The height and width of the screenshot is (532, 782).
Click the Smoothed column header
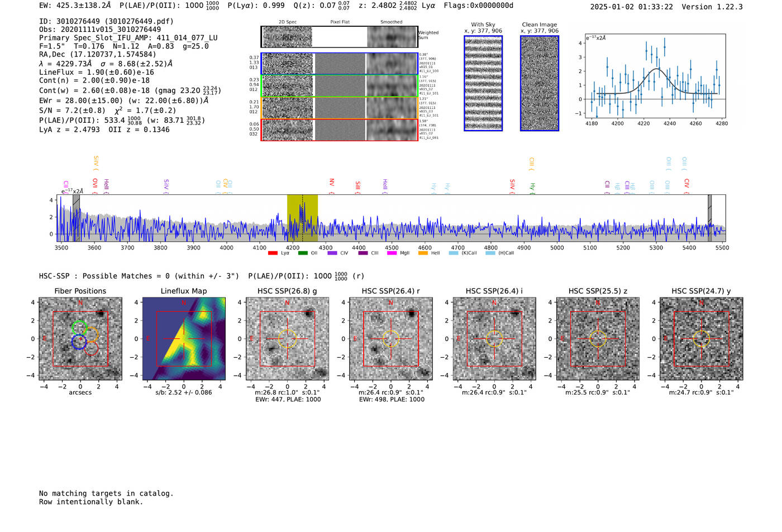coord(391,22)
